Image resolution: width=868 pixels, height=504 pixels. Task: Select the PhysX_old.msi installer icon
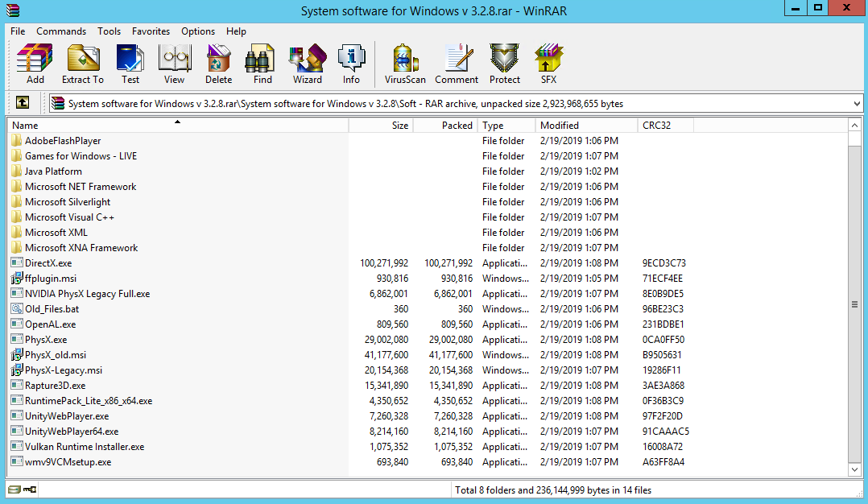coord(17,354)
